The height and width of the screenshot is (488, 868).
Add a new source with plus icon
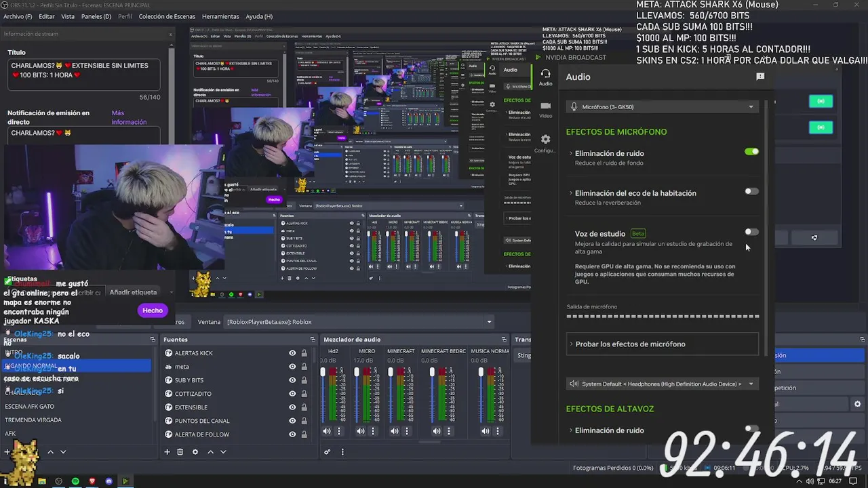pos(167,452)
